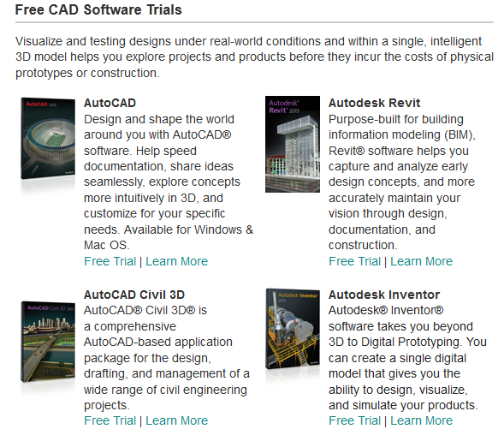Click the intro paragraph about 3D models

point(254,57)
